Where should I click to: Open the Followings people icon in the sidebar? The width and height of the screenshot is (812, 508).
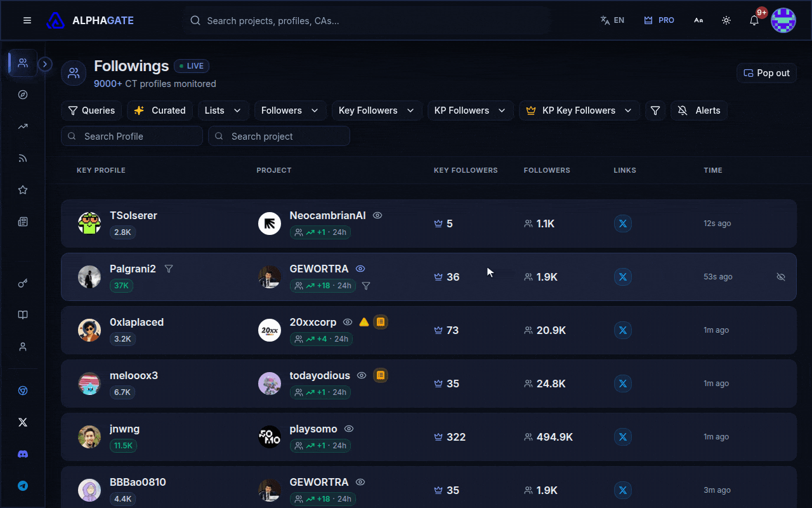click(23, 63)
